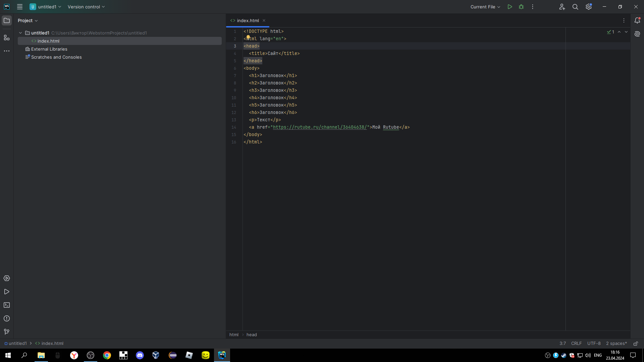Collapse the untitled1 project folder
The image size is (644, 362).
click(20, 33)
